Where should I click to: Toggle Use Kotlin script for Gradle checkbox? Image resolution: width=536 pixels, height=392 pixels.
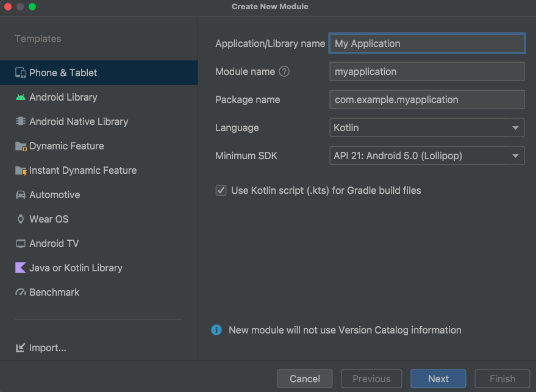coord(221,190)
